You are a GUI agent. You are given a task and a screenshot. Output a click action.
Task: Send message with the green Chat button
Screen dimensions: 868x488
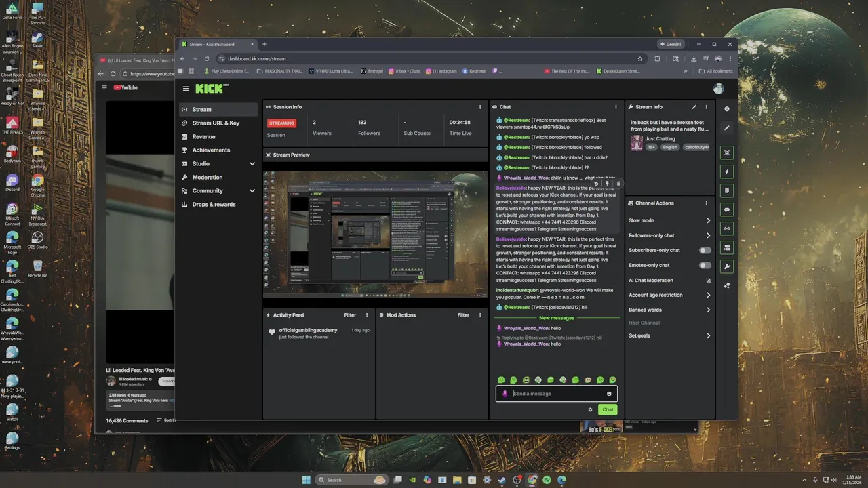click(x=608, y=409)
